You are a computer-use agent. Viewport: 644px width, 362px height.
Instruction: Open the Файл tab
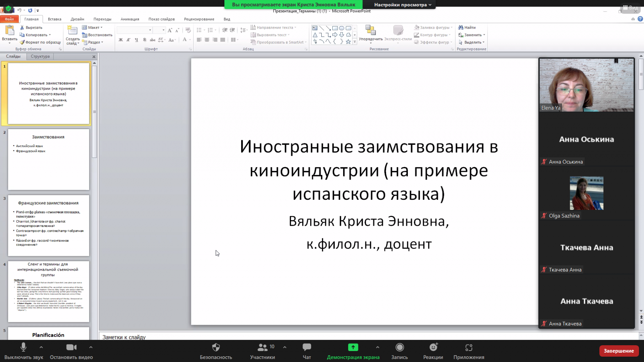tap(9, 19)
